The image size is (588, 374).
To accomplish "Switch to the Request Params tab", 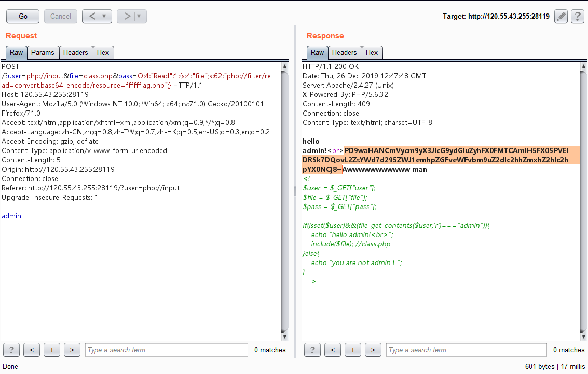I will tap(43, 52).
